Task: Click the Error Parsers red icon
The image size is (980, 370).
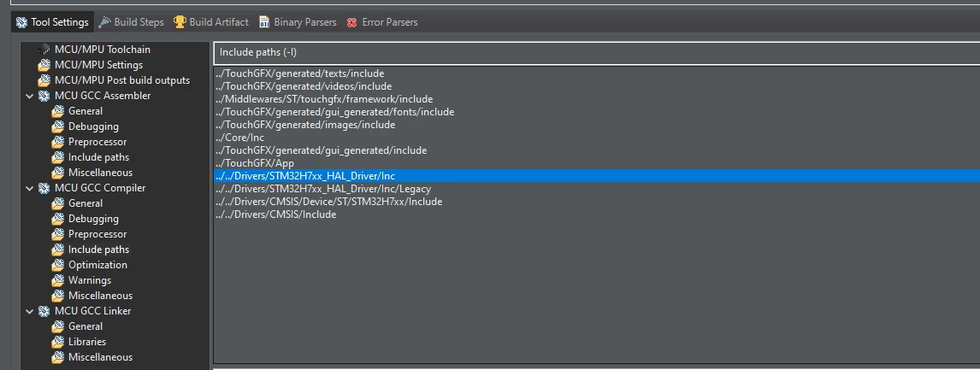Action: tap(351, 22)
